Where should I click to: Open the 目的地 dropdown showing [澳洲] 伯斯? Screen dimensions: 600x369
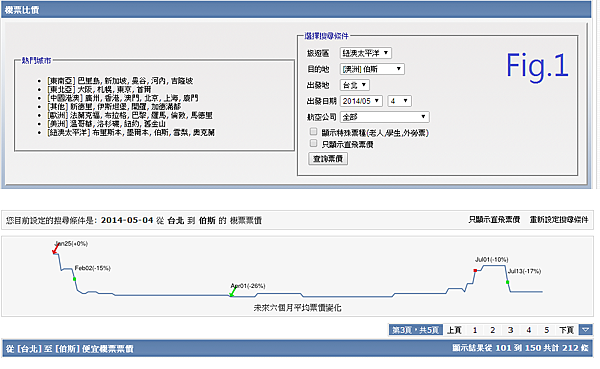[x=372, y=69]
